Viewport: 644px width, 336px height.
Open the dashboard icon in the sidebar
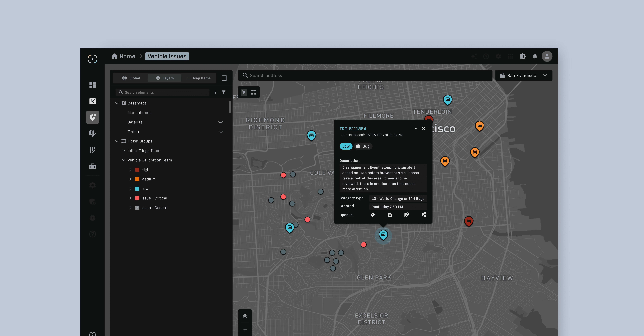tap(93, 85)
